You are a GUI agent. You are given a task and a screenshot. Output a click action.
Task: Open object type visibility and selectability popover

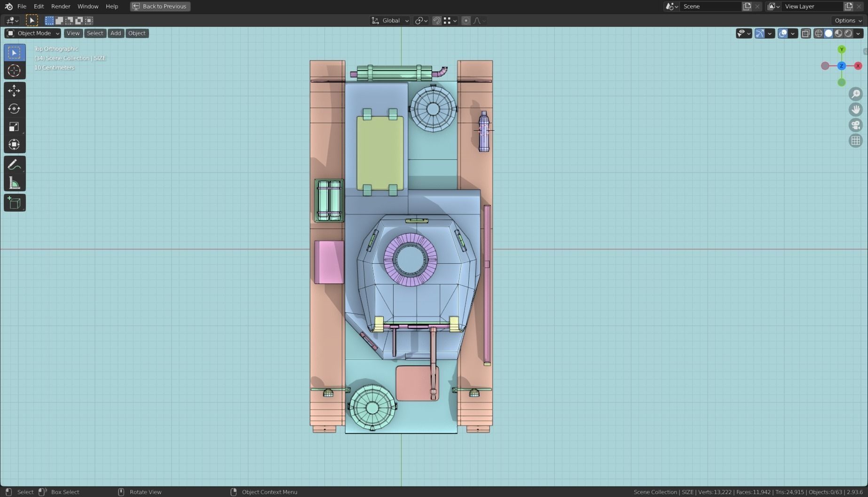pyautogui.click(x=744, y=33)
